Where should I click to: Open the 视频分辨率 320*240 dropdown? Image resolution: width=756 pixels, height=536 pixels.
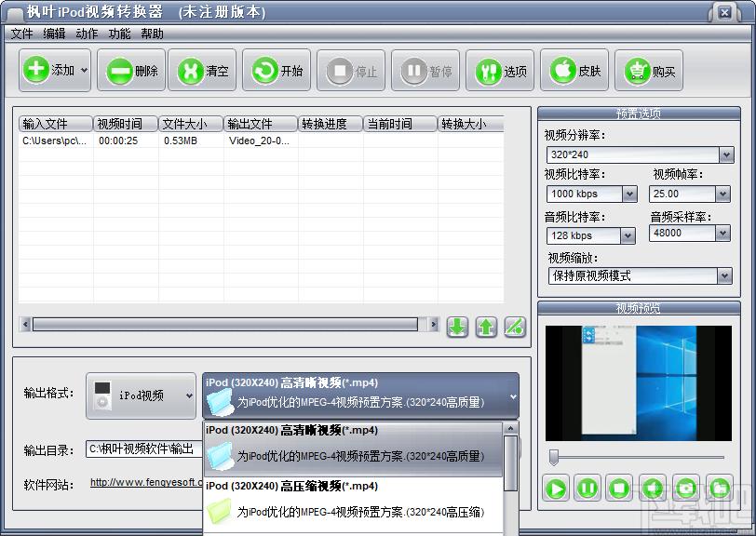726,155
